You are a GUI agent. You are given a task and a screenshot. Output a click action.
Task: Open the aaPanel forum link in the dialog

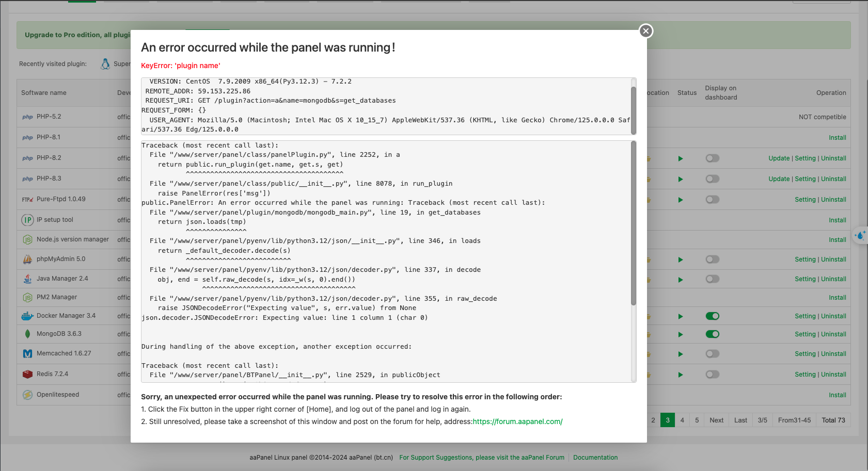pos(517,421)
